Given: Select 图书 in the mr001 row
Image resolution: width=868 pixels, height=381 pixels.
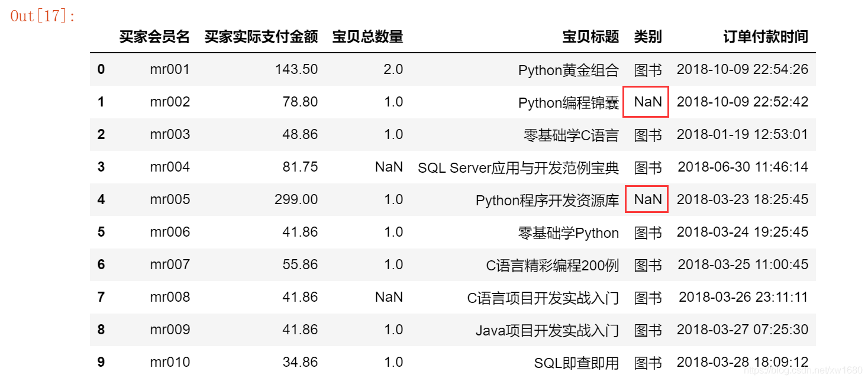Looking at the screenshot, I should click(648, 70).
